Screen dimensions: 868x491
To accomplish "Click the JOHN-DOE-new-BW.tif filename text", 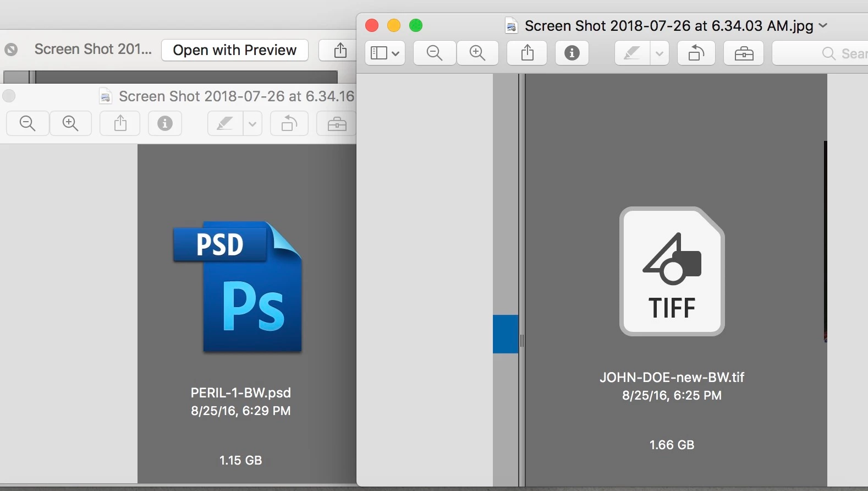I will click(x=672, y=377).
